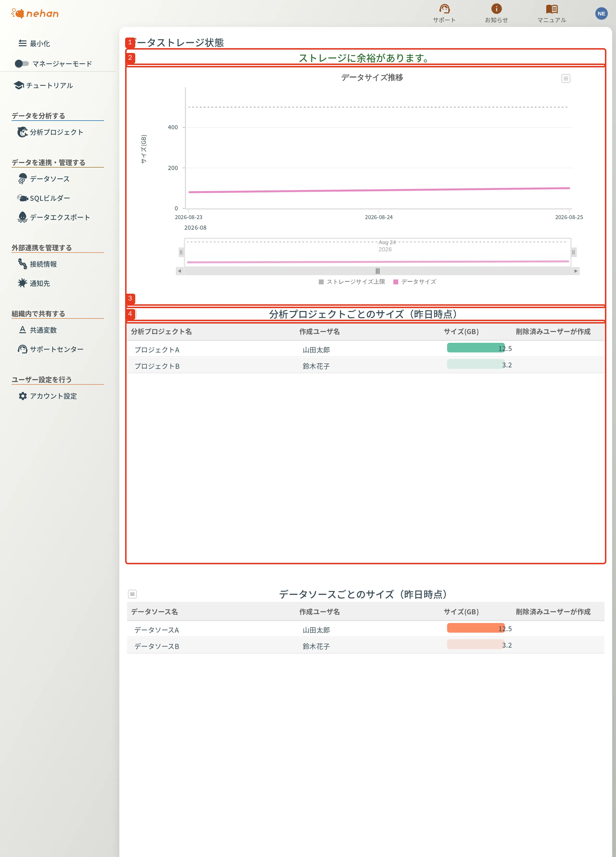The height and width of the screenshot is (857, 616).
Task: Click the SQLビルダー fish icon
Action: [22, 198]
